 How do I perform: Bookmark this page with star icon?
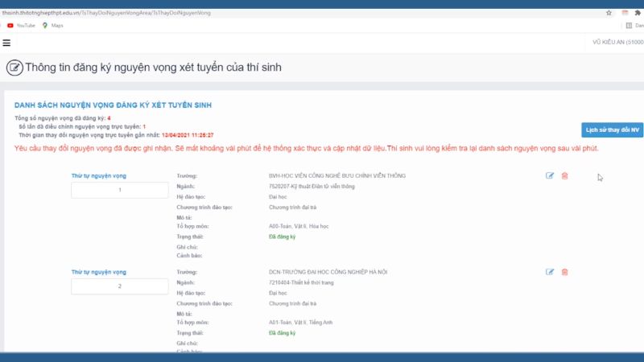point(609,13)
